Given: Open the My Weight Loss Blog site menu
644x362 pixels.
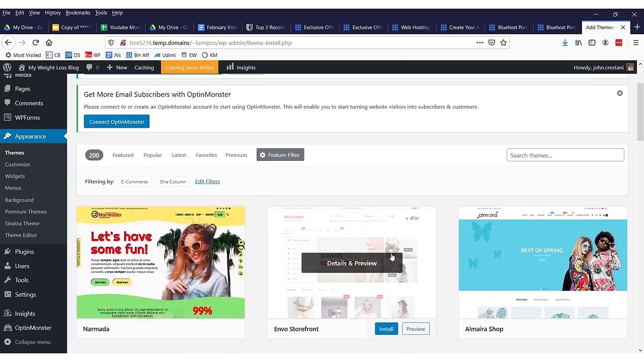Looking at the screenshot, I should click(48, 67).
